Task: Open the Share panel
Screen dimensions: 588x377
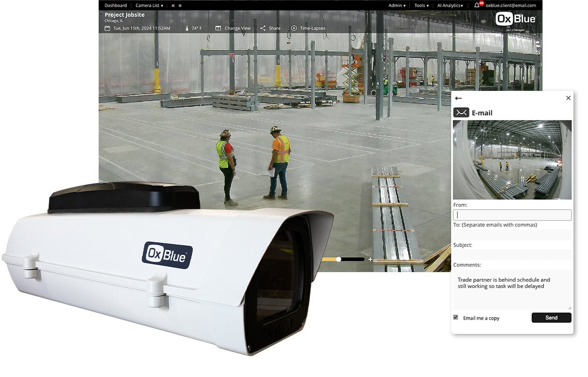Action: [x=270, y=28]
